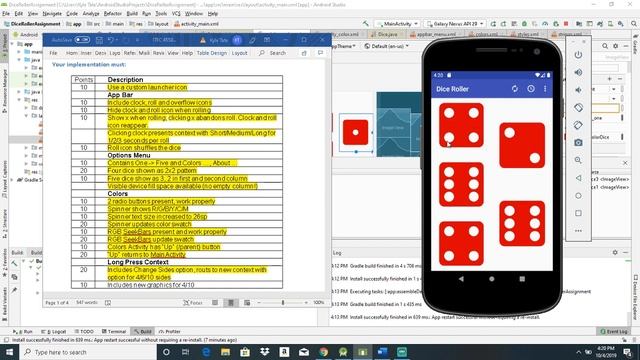The height and width of the screenshot is (360, 640).
Task: Switch to the Dice.java editor tab
Action: point(384,34)
